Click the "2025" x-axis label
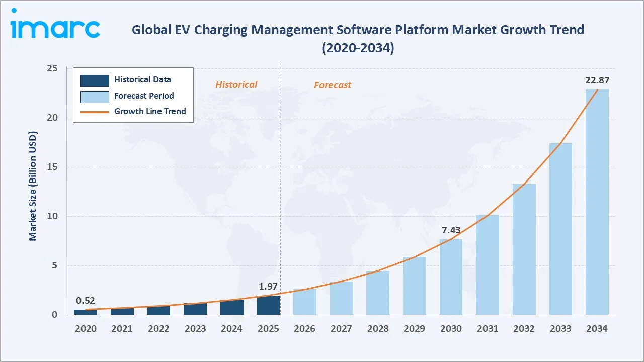The height and width of the screenshot is (362, 644). (268, 329)
